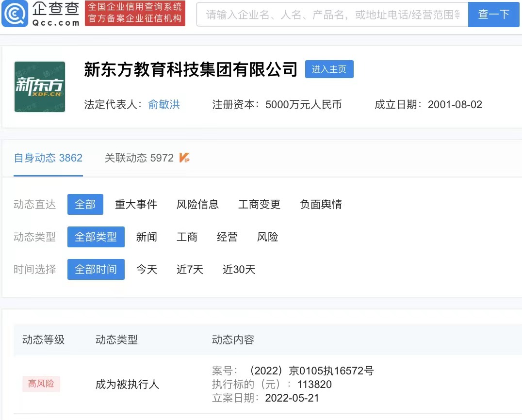Filter by 工商变更
This screenshot has width=522, height=420.
click(260, 204)
